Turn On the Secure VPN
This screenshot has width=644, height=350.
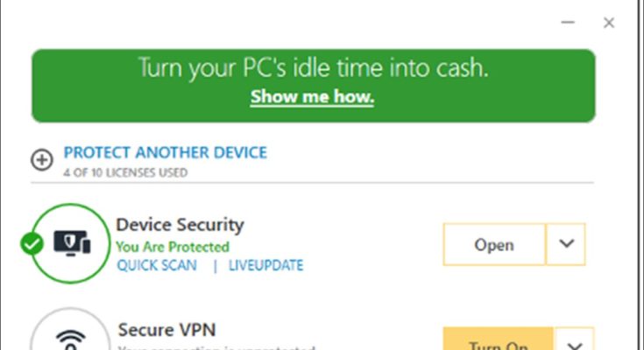[498, 341]
